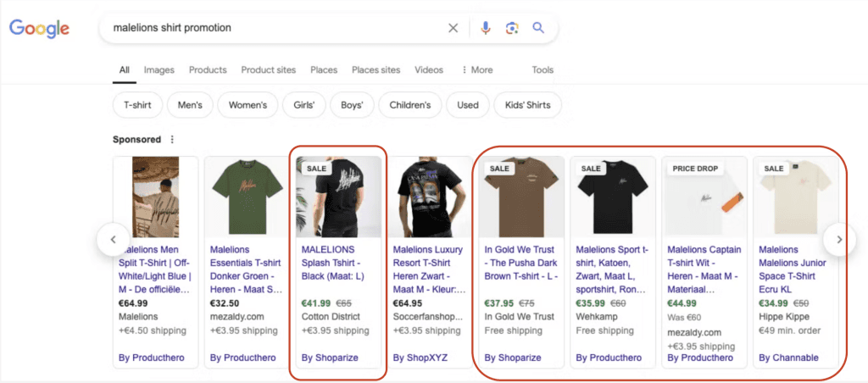Screen dimensions: 868x383
Task: Apply the T-shirt filter chip
Action: point(139,105)
